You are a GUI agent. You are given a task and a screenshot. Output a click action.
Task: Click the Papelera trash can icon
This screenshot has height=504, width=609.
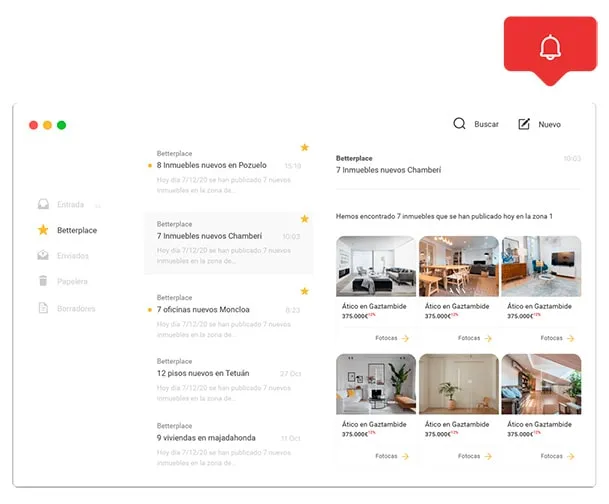click(43, 280)
